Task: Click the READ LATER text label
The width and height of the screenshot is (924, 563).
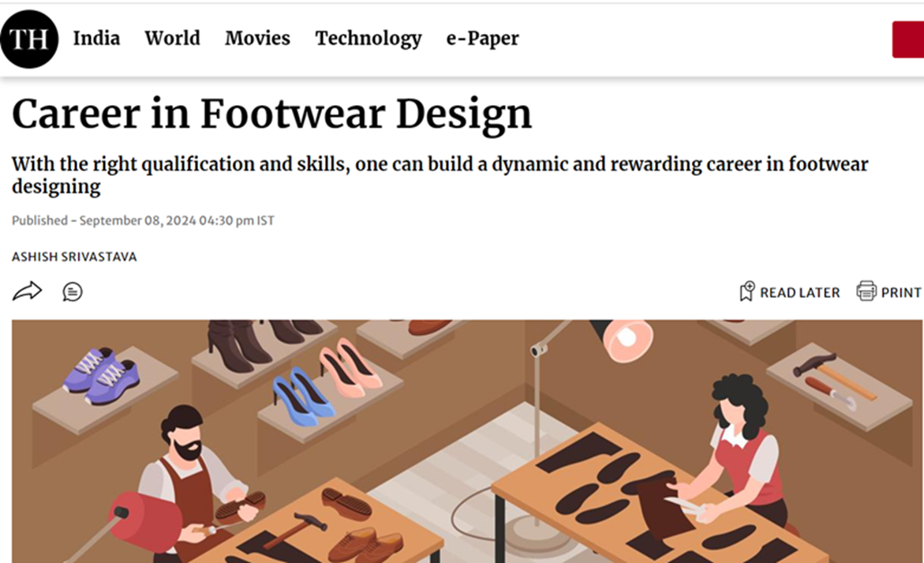Action: coord(799,293)
